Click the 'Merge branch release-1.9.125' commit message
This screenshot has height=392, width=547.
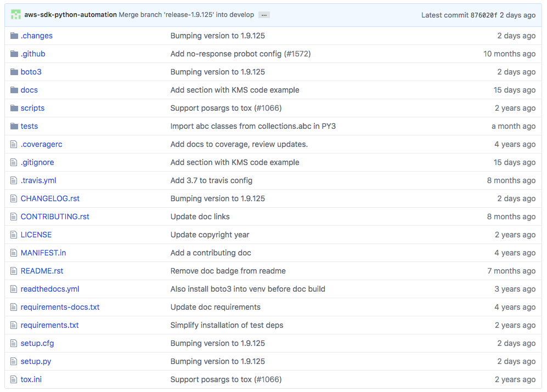click(x=186, y=15)
